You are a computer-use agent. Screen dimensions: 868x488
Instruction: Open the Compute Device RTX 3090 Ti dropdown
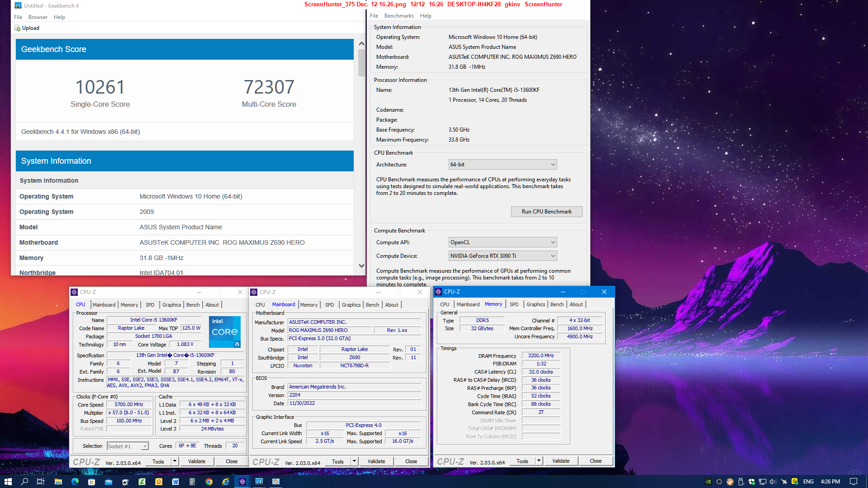(503, 256)
